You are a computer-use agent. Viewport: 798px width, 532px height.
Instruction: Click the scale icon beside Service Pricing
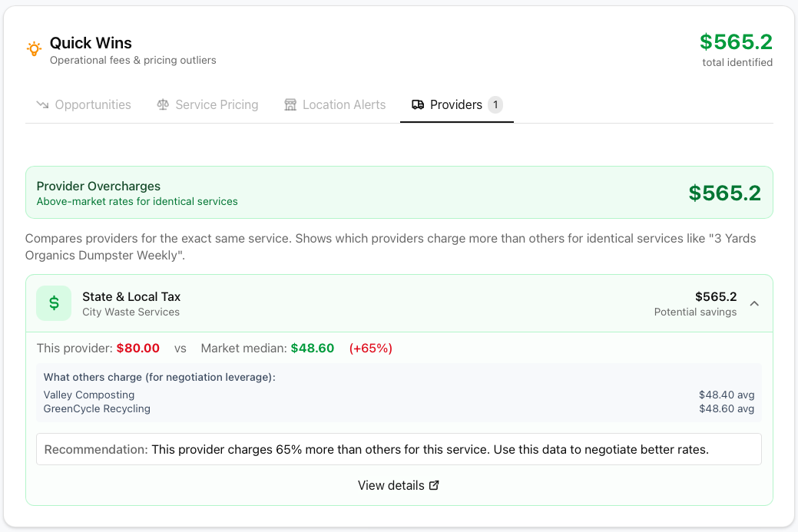coord(162,104)
